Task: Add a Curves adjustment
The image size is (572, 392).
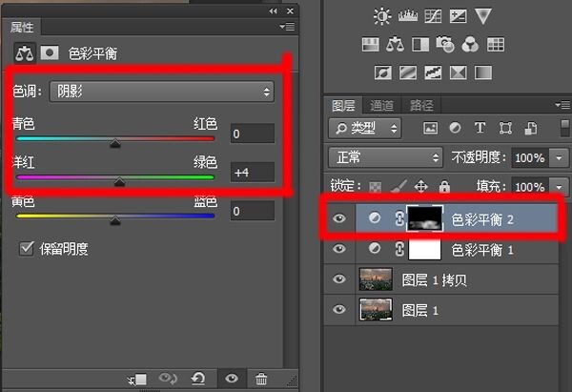Action: (x=433, y=16)
